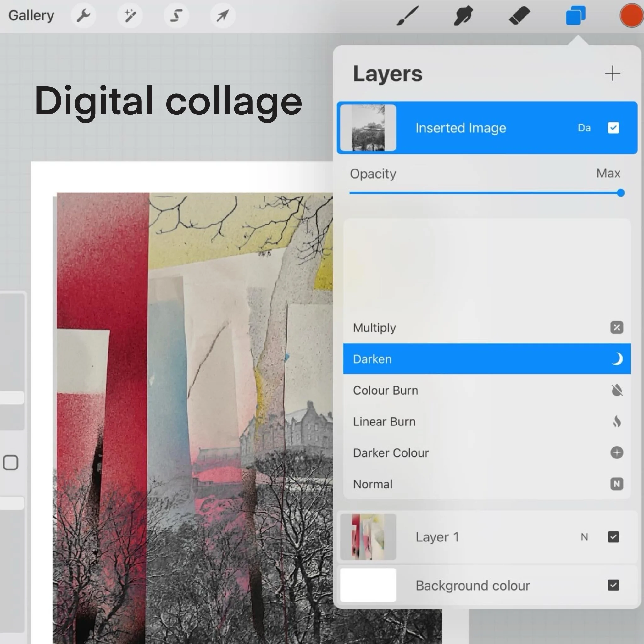Screen dimensions: 644x644
Task: Select the Selection S-ribbon tool
Action: tap(176, 15)
